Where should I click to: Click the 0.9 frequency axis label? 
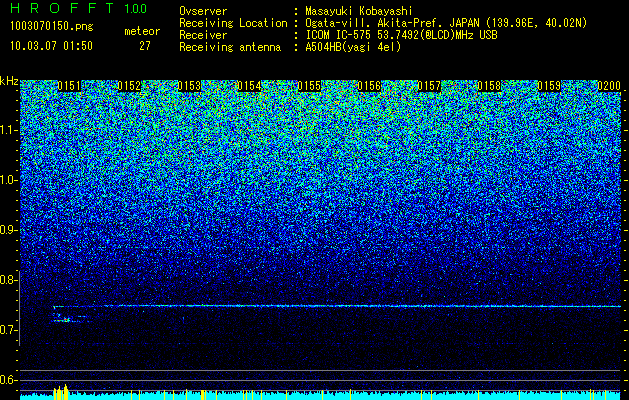coord(8,230)
